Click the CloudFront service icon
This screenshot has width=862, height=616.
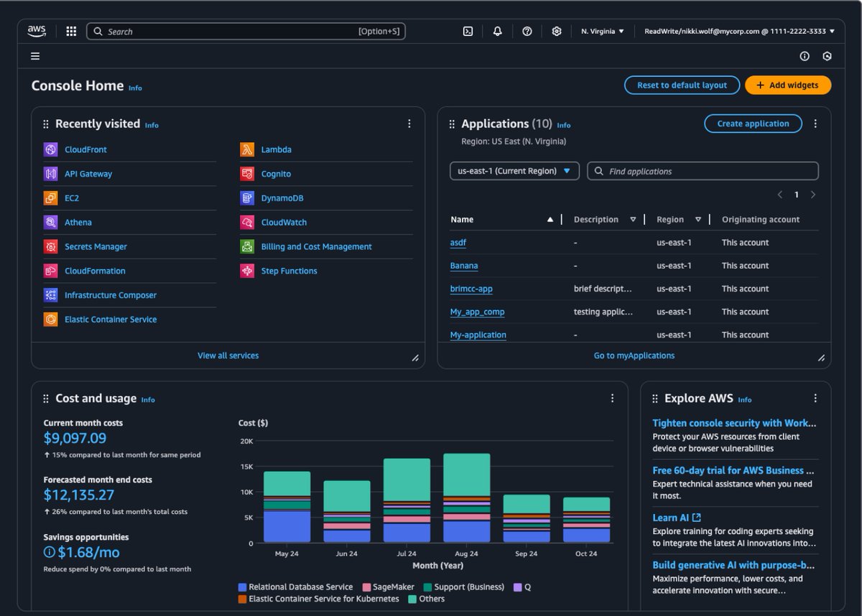pyautogui.click(x=50, y=149)
